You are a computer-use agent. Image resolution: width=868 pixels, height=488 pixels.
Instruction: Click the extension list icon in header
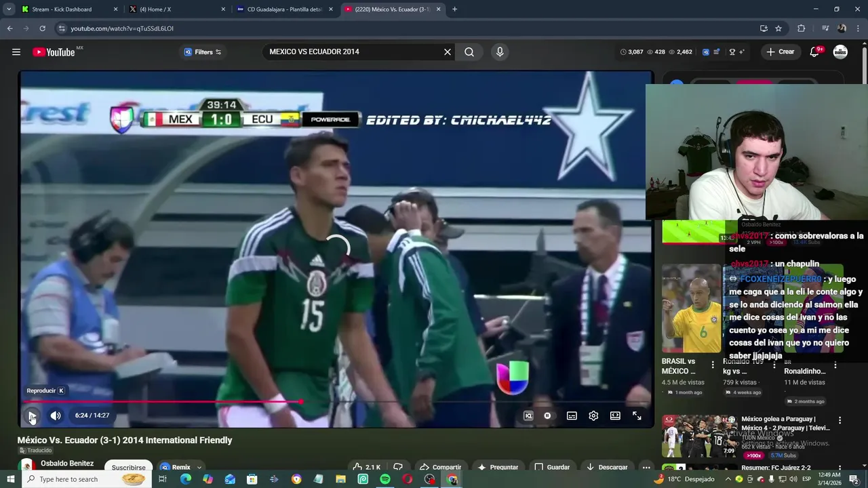coord(716,52)
